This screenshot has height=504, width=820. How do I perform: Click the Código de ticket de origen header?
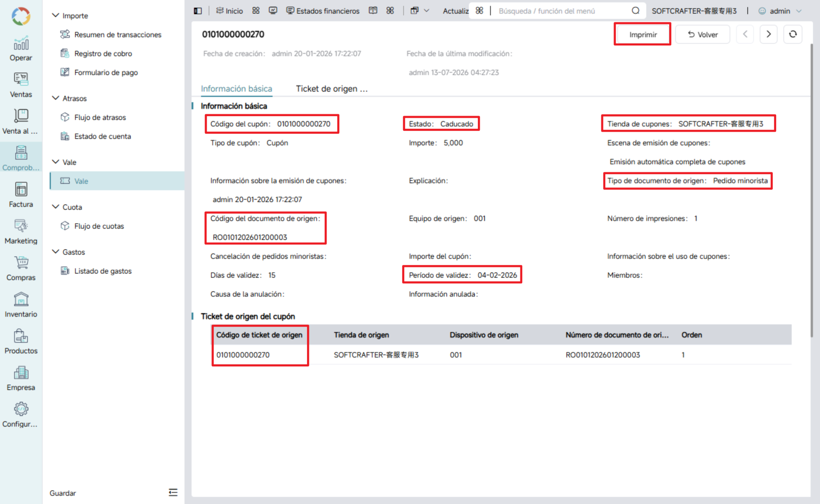(259, 335)
